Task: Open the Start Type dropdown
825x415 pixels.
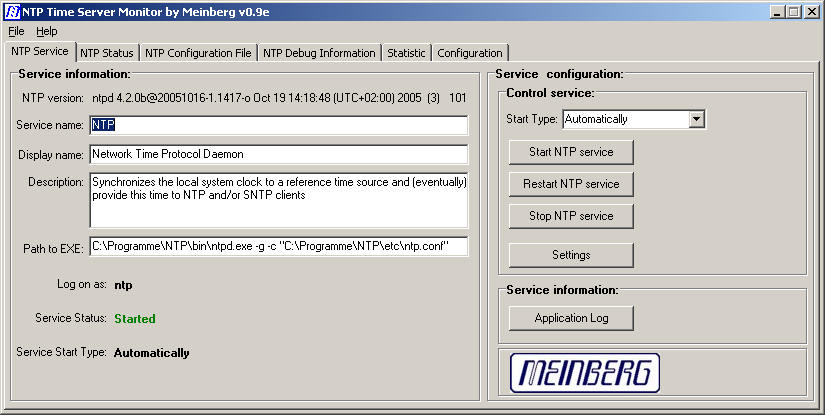Action: pos(697,119)
